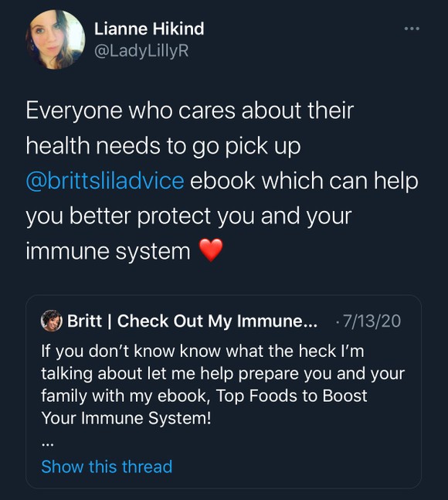448x500 pixels.
Task: Tap "ebook which can help" text
Action: (x=304, y=181)
